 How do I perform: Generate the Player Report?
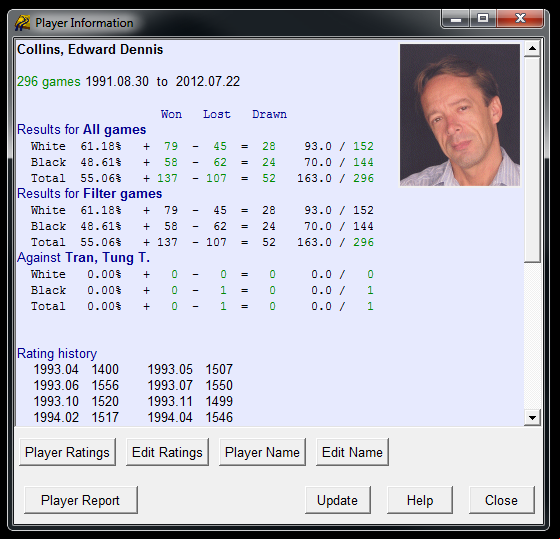81,500
